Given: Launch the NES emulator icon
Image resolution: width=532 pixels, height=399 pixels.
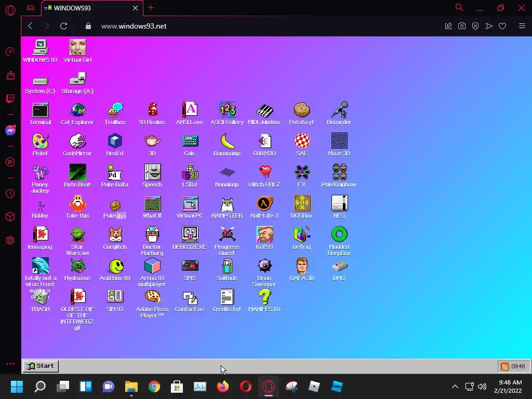Looking at the screenshot, I should [339, 207].
